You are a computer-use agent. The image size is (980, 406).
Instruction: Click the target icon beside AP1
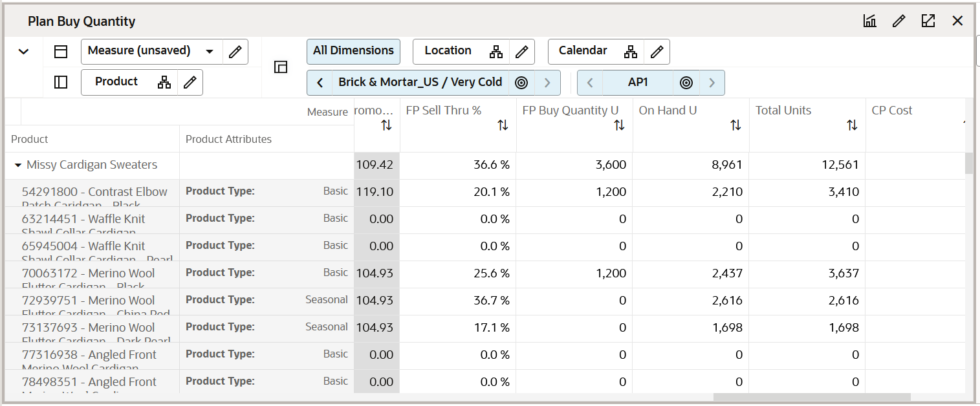pyautogui.click(x=687, y=83)
